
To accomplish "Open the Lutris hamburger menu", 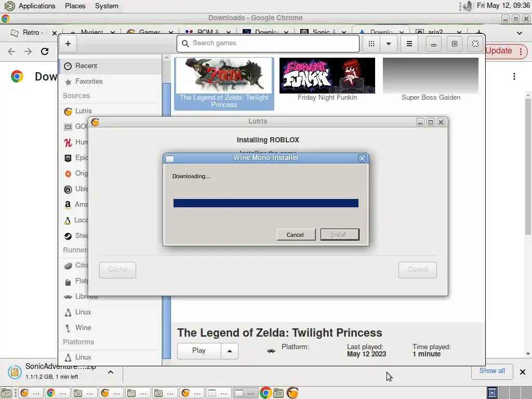I will (409, 44).
